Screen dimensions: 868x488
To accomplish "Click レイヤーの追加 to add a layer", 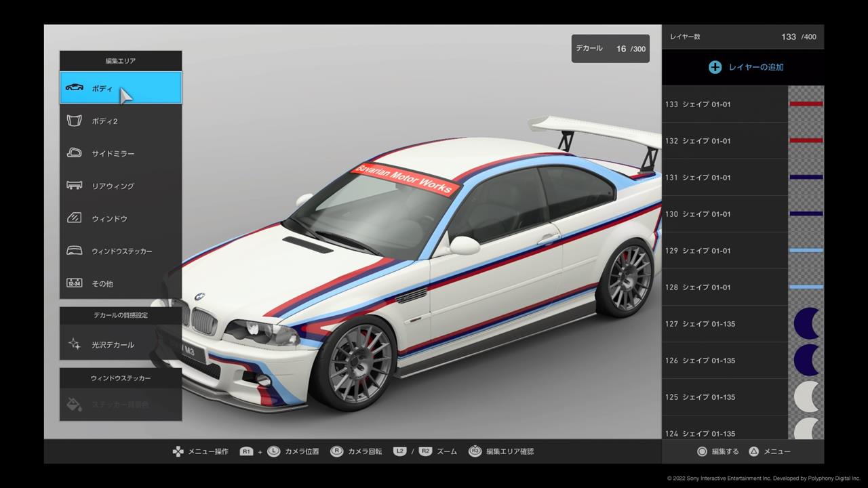I will click(x=743, y=67).
